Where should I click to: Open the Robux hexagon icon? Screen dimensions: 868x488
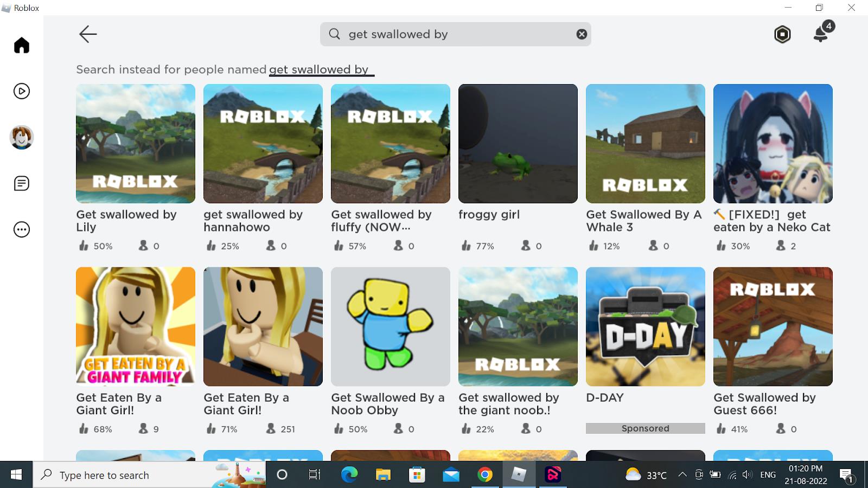(x=782, y=34)
